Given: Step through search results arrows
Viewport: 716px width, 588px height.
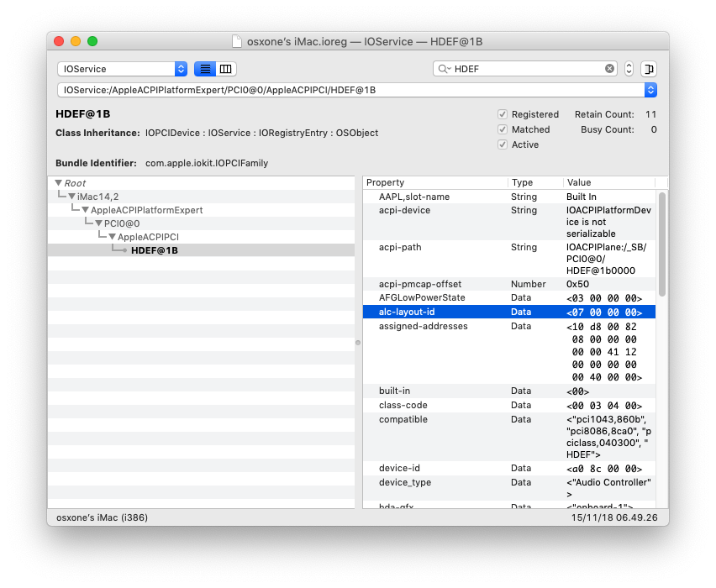Looking at the screenshot, I should pyautogui.click(x=629, y=69).
